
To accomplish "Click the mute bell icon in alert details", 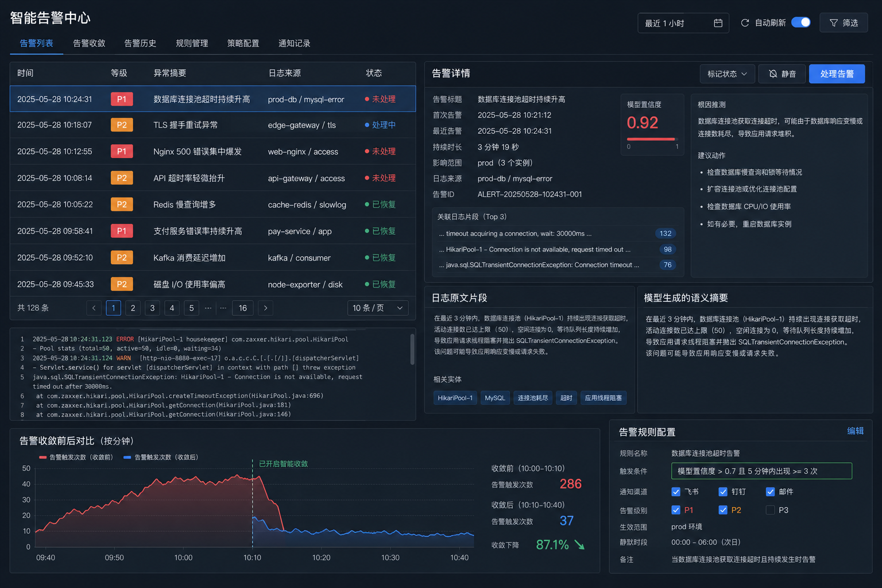I will [x=773, y=74].
